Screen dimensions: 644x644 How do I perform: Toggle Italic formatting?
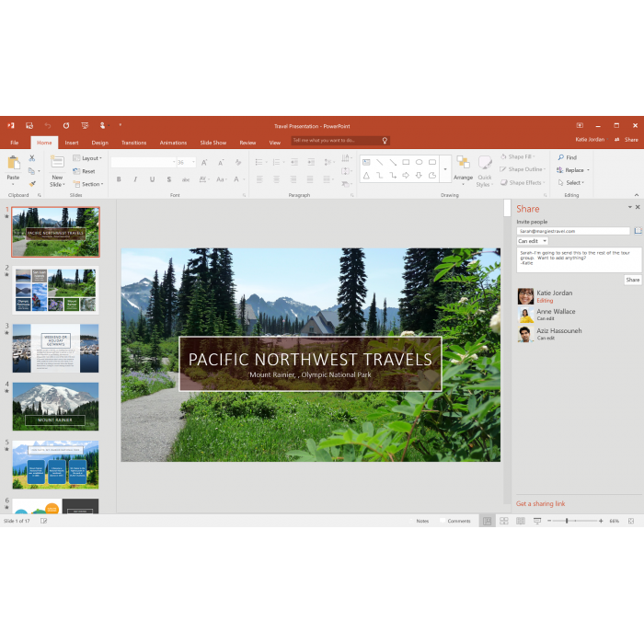135,179
